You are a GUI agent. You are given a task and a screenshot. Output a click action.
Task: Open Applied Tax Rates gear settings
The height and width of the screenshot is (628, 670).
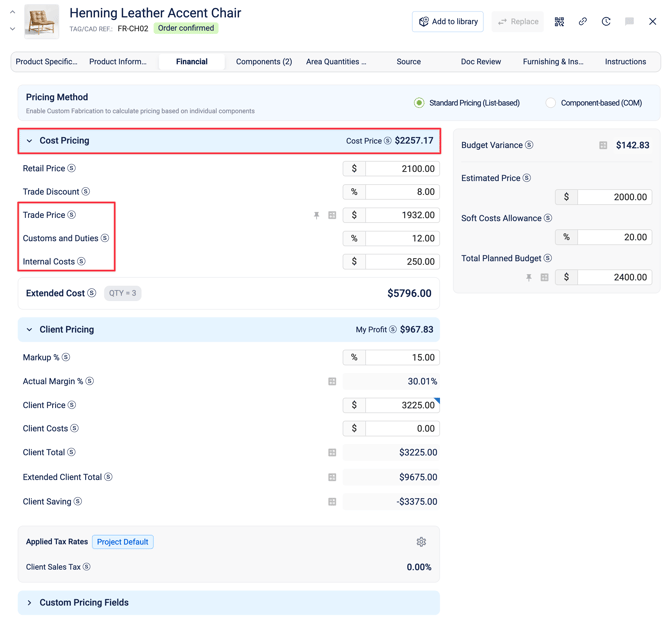421,542
